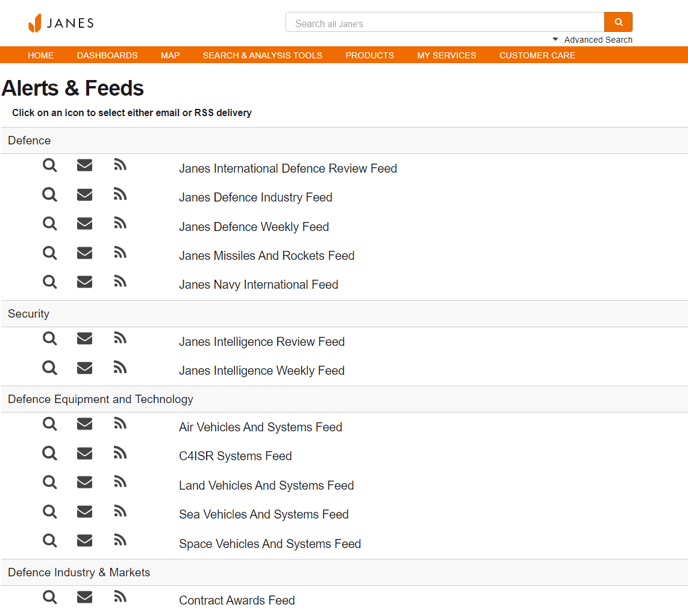Click search icon for Janes Navy International Feed
This screenshot has height=616, width=688.
[x=50, y=282]
